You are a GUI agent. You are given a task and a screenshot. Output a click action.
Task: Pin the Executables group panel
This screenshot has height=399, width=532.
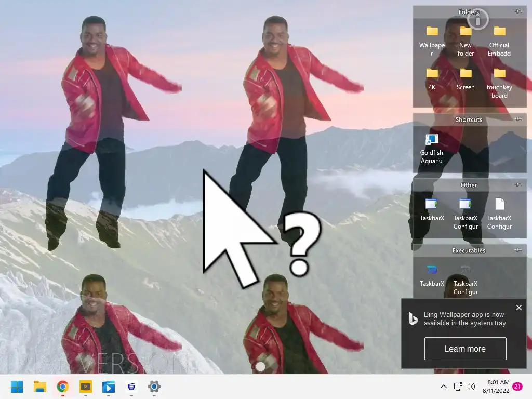[x=518, y=250]
